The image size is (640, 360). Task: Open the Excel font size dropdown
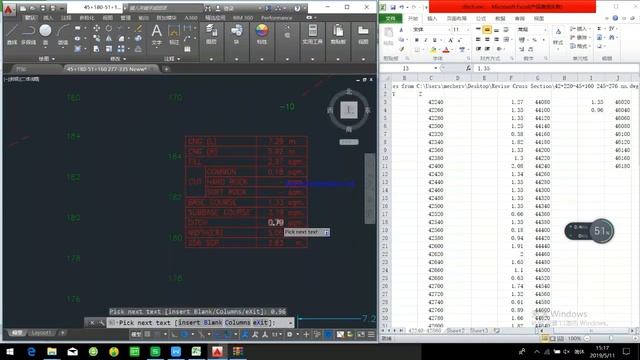pyautogui.click(x=468, y=30)
